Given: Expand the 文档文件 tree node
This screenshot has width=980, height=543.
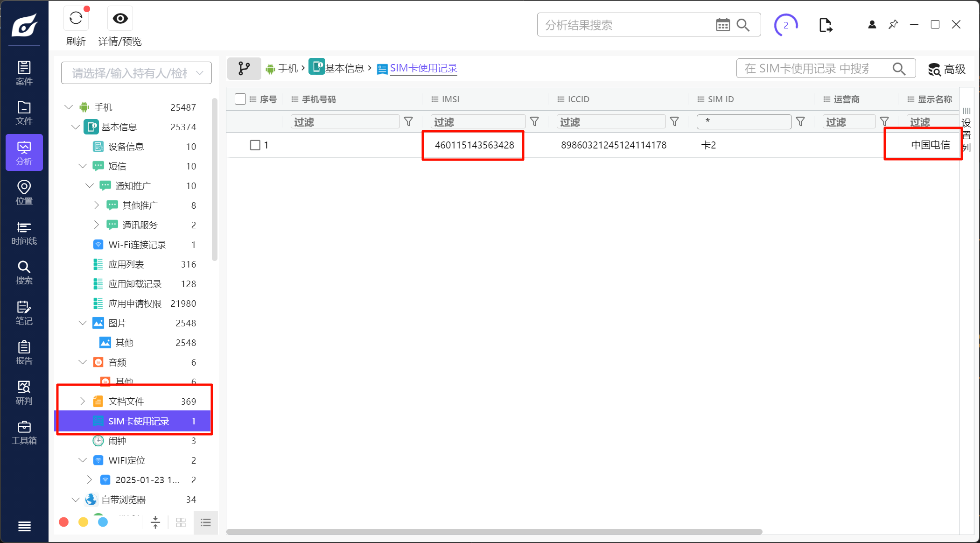Looking at the screenshot, I should 83,401.
